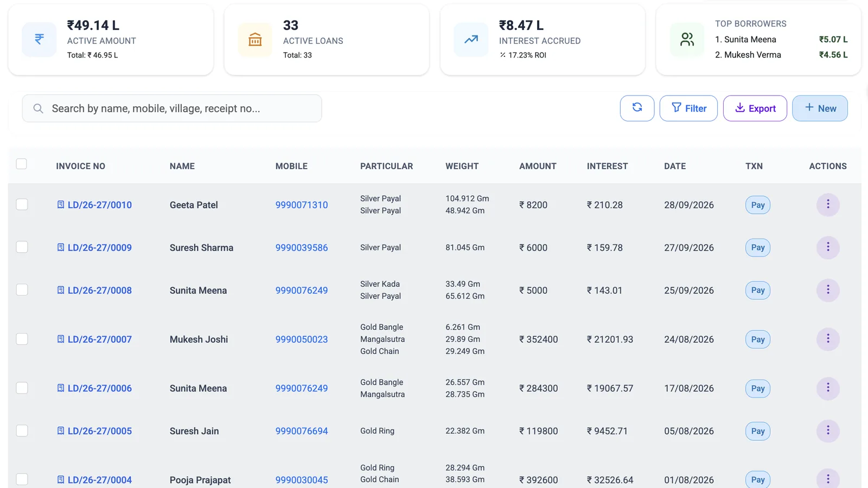Check the box for invoice LD/26-27/0006
The height and width of the screenshot is (488, 868).
coord(22,388)
